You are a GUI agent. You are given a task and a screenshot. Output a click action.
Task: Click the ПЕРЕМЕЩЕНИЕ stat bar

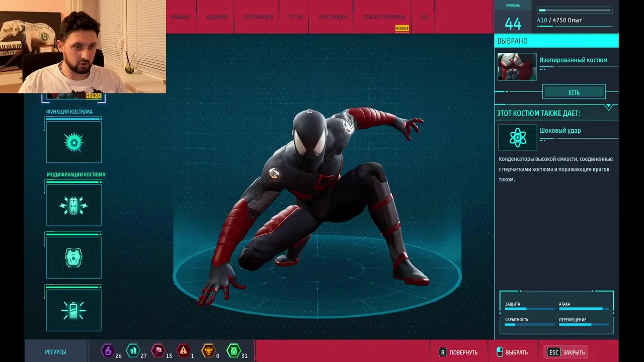pos(584,325)
